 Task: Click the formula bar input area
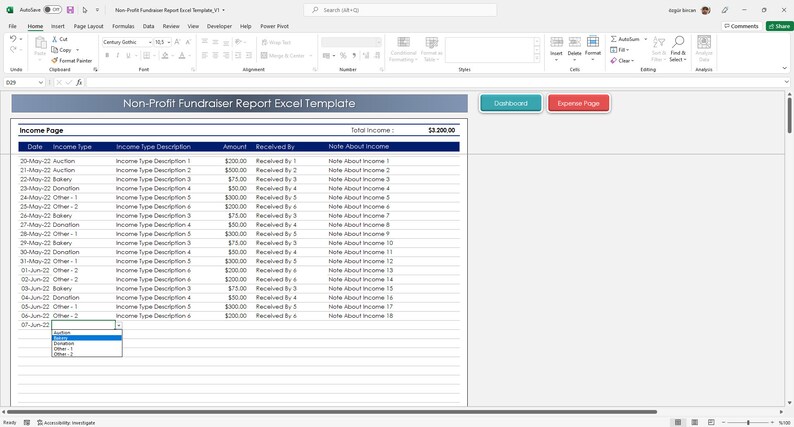(433, 82)
